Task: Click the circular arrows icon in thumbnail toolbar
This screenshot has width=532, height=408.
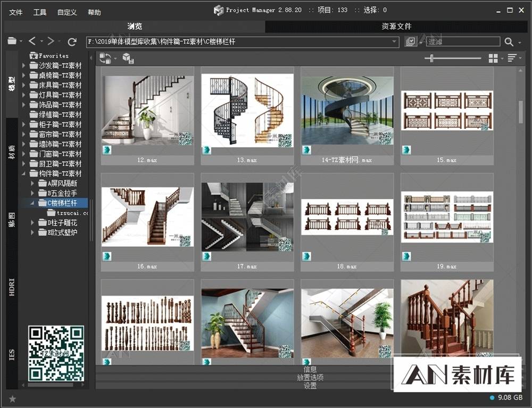Action: [105, 58]
